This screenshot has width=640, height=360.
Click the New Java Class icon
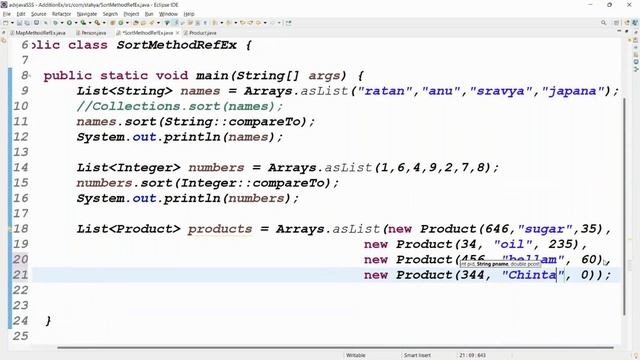(x=121, y=23)
